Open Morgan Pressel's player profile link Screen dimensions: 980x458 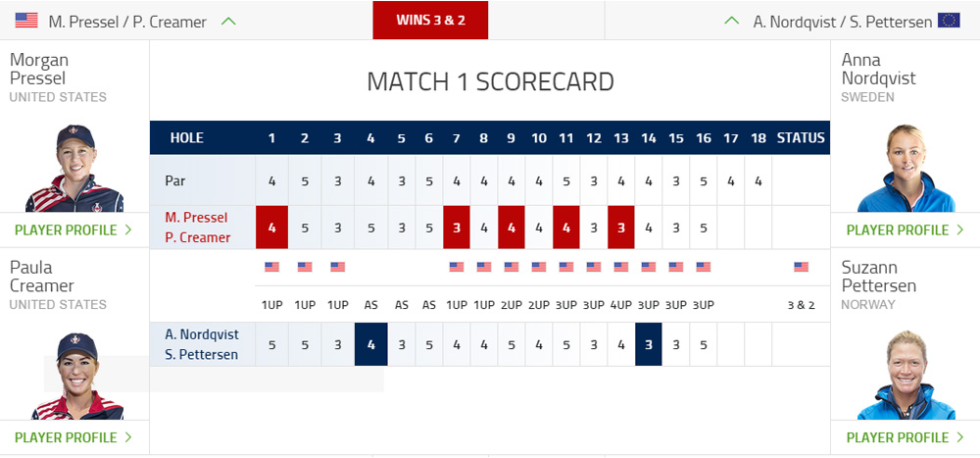73,230
